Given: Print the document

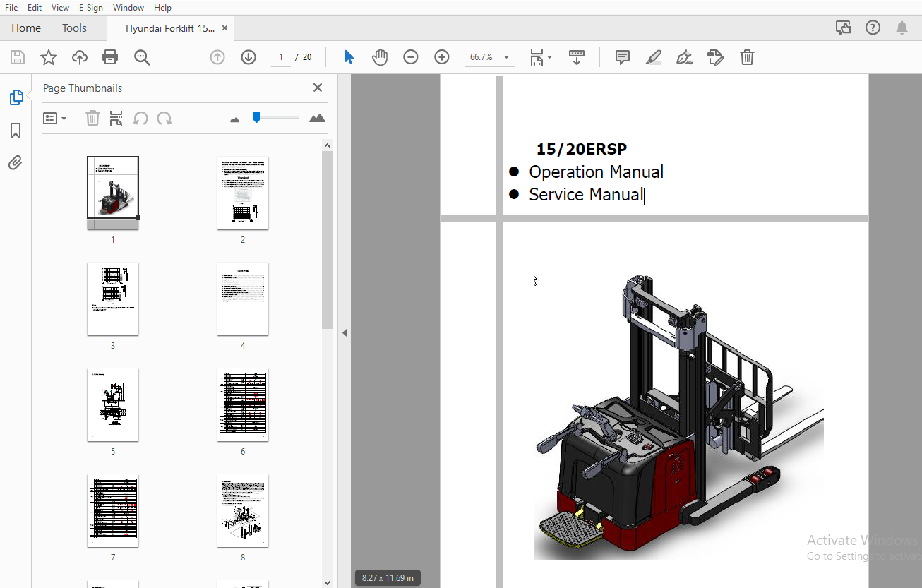Looking at the screenshot, I should coord(110,57).
